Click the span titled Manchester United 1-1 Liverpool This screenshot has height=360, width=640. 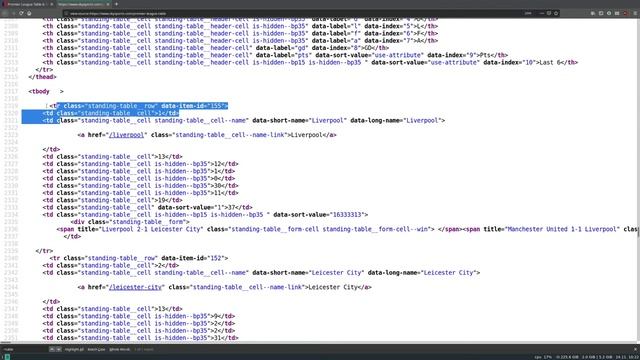click(551, 229)
